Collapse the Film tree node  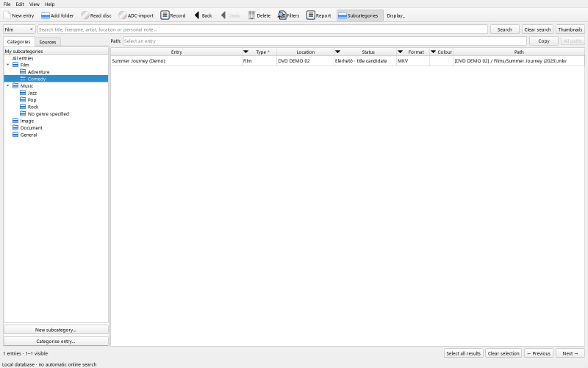(x=7, y=65)
